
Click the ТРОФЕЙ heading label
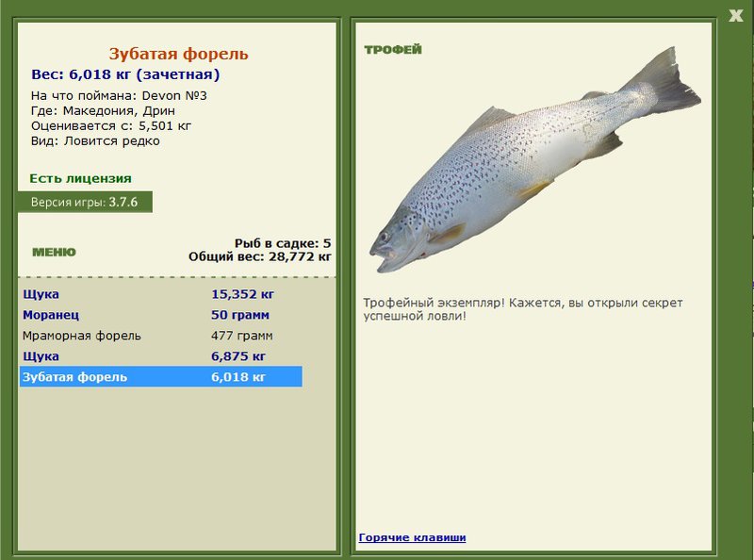tap(393, 50)
